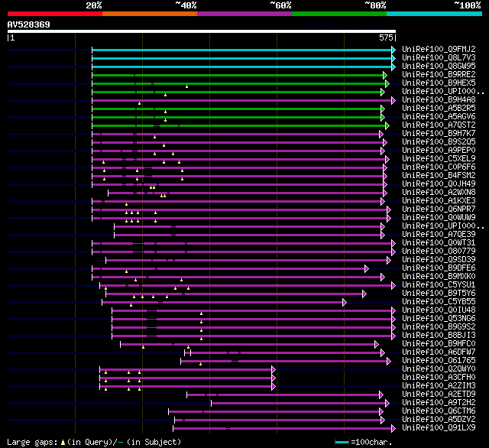Click the UniRef100_B9HFC0 label
This screenshot has height=448, width=489.
point(439,343)
